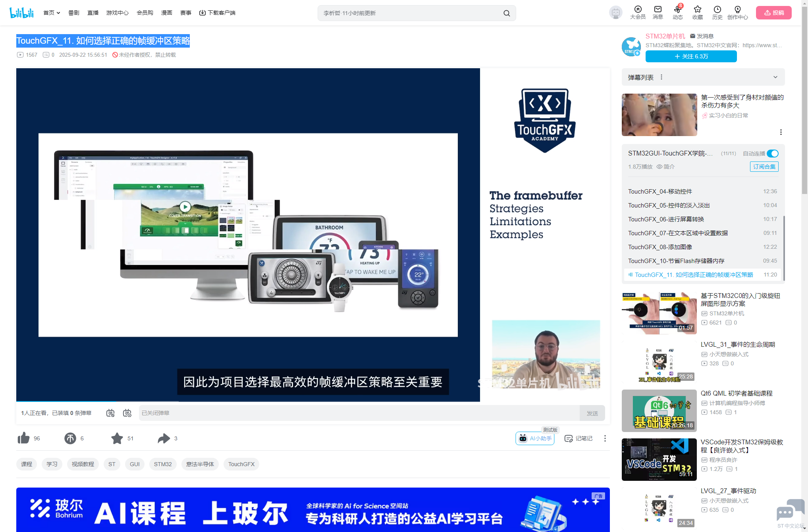
Task: Click the search magnifier icon
Action: click(x=507, y=13)
